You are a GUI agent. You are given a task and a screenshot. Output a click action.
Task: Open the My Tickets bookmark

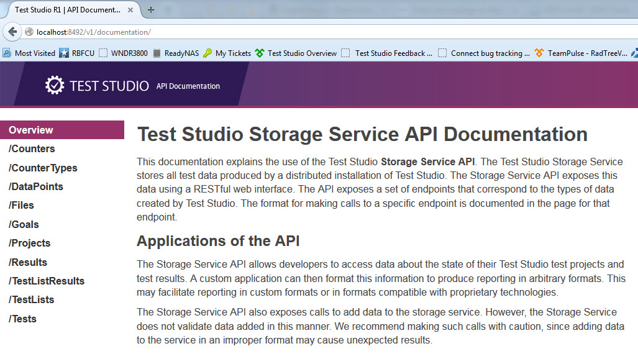pyautogui.click(x=227, y=53)
